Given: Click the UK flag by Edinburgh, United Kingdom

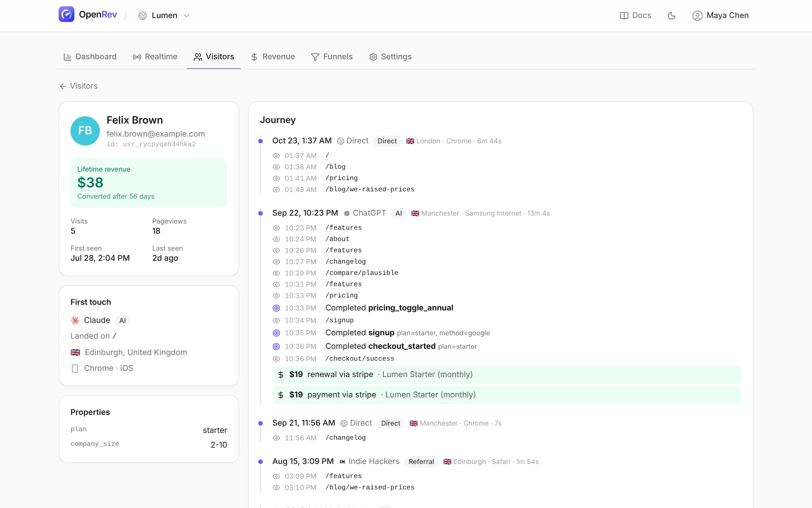Looking at the screenshot, I should click(76, 352).
